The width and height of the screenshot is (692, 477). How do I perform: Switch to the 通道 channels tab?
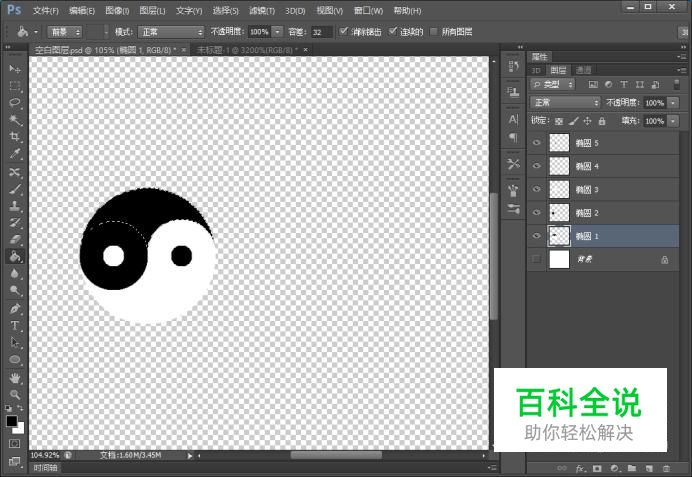pyautogui.click(x=583, y=70)
